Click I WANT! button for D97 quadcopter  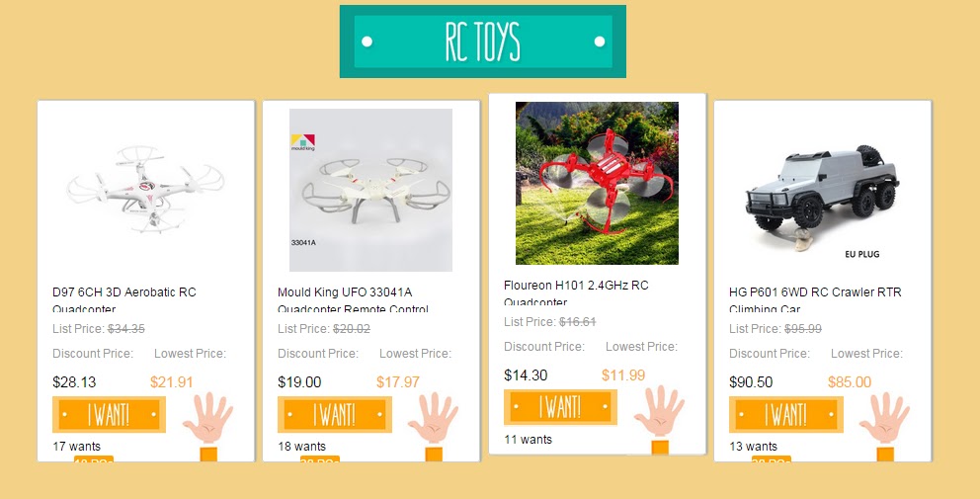[109, 414]
